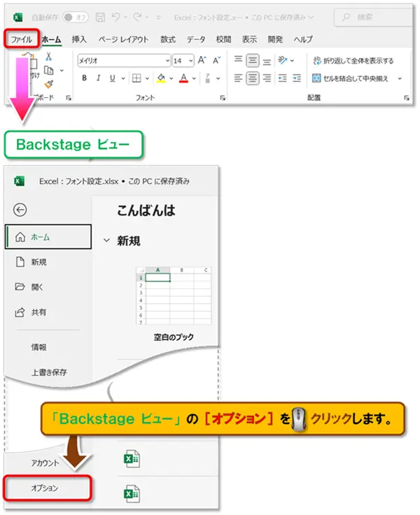Select 共有 in Backstage sidebar

[48, 312]
